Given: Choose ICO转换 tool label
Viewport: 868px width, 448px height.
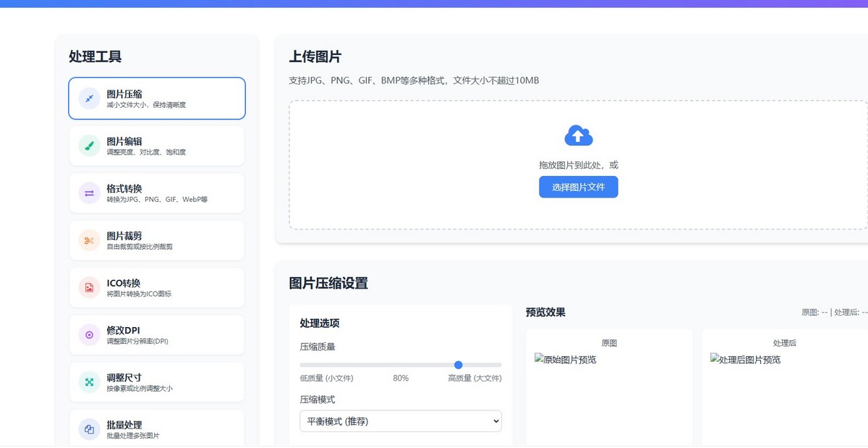Looking at the screenshot, I should click(124, 283).
